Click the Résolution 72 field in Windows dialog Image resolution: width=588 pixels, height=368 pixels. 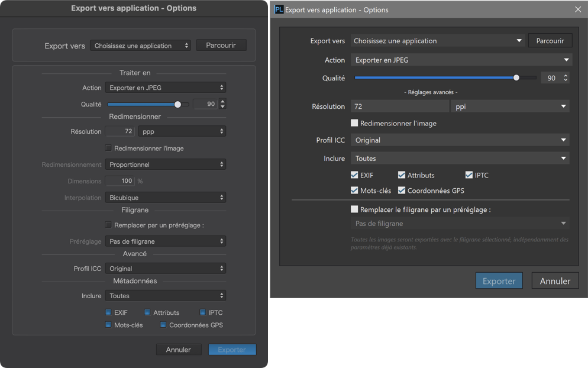(400, 106)
